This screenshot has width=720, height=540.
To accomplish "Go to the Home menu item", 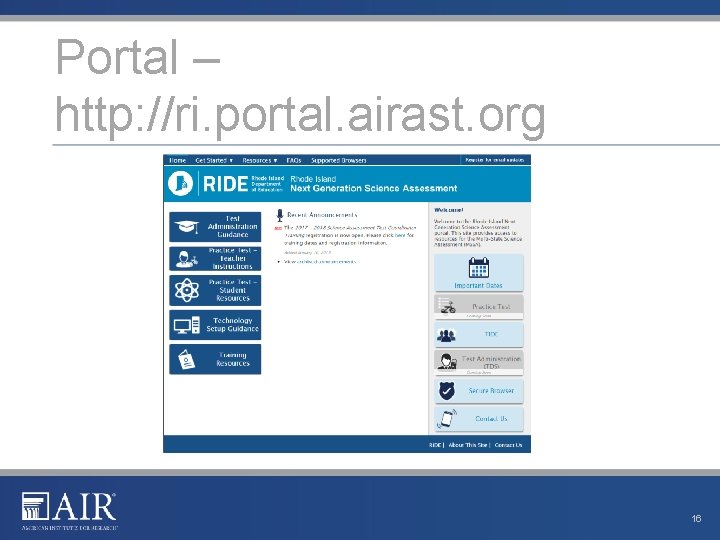I will 177,160.
